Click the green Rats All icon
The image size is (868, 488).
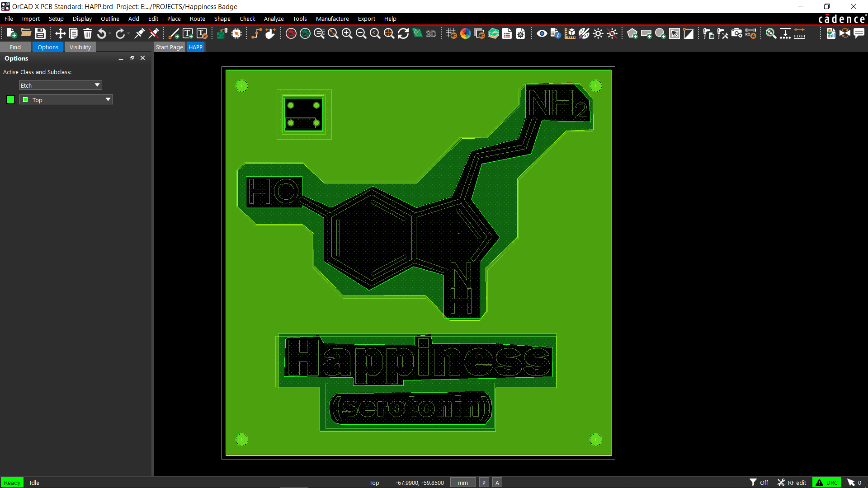coord(305,33)
